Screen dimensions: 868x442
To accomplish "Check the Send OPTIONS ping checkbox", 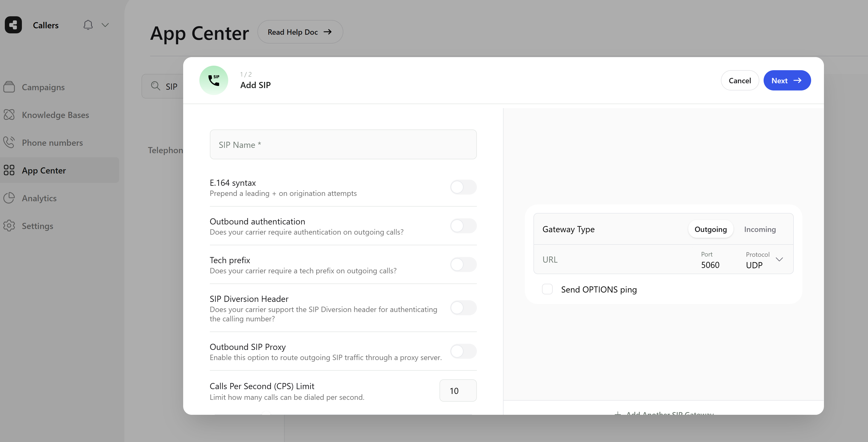I will (x=547, y=289).
